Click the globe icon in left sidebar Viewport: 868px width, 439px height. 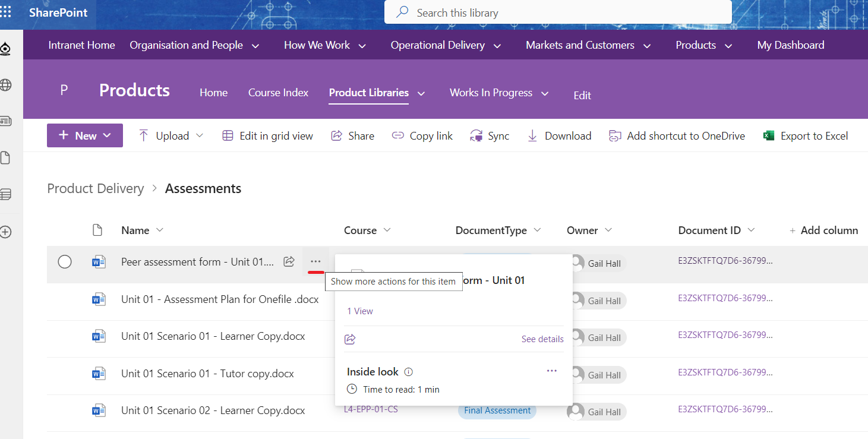pyautogui.click(x=6, y=85)
